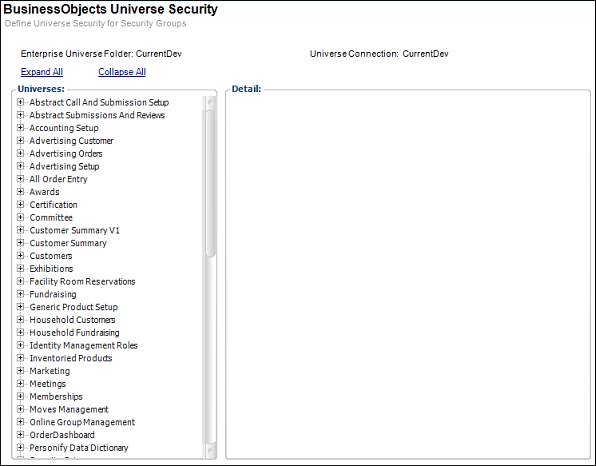The width and height of the screenshot is (596, 466).
Task: Expand the All Order Entry node
Action: point(21,179)
